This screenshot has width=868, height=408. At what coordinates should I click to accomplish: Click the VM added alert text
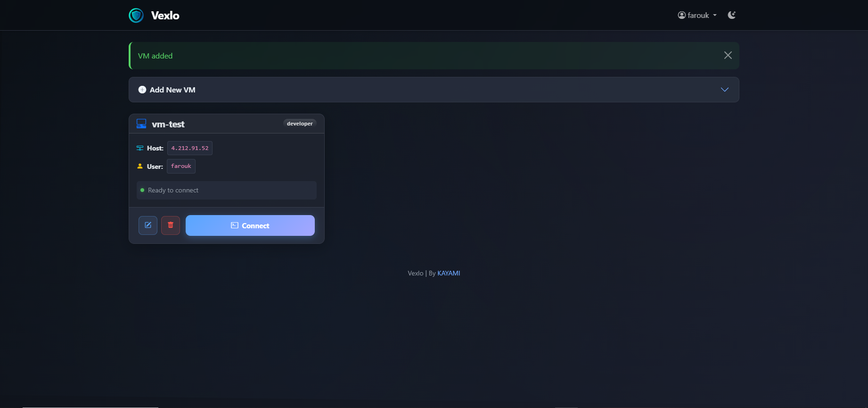pos(155,56)
